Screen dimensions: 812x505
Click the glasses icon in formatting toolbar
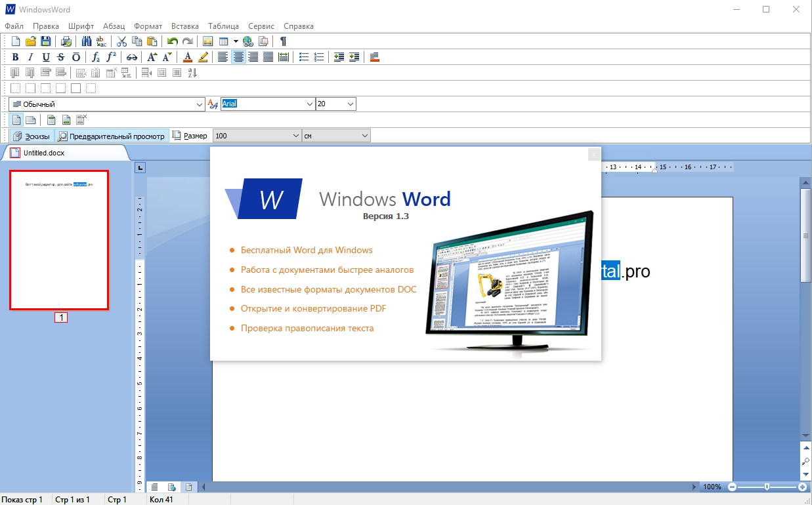132,57
